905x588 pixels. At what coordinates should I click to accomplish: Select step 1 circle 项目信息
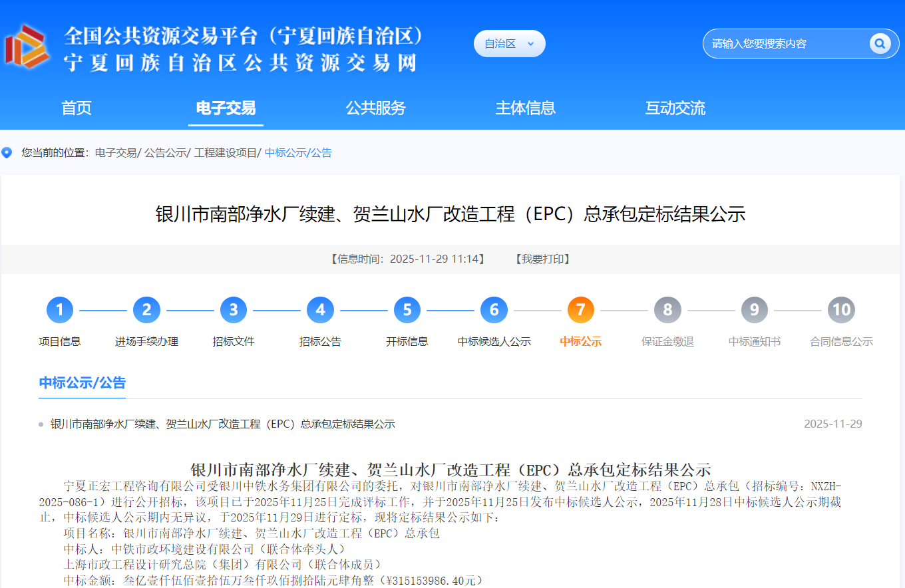point(60,310)
